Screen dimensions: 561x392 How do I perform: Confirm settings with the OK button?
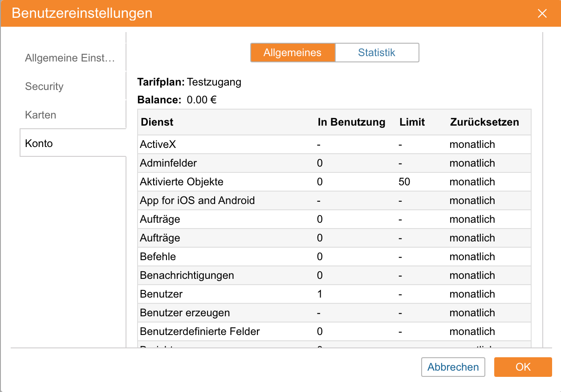pyautogui.click(x=523, y=367)
